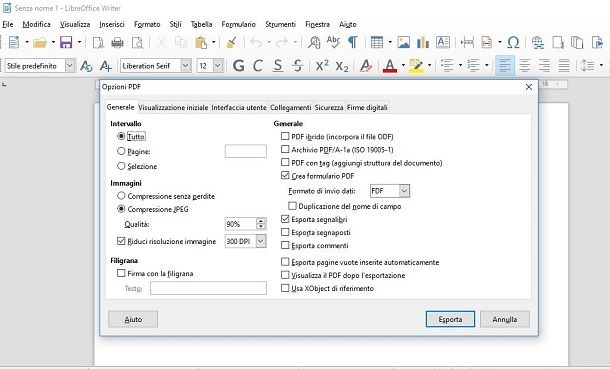
Task: Click the Insert Text Box icon
Action: coord(443,42)
